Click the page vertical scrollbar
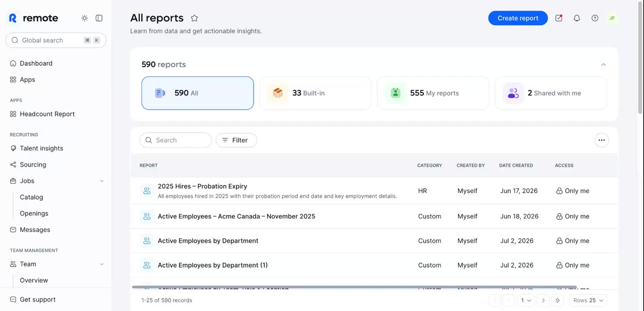The width and height of the screenshot is (644, 311). point(640,58)
